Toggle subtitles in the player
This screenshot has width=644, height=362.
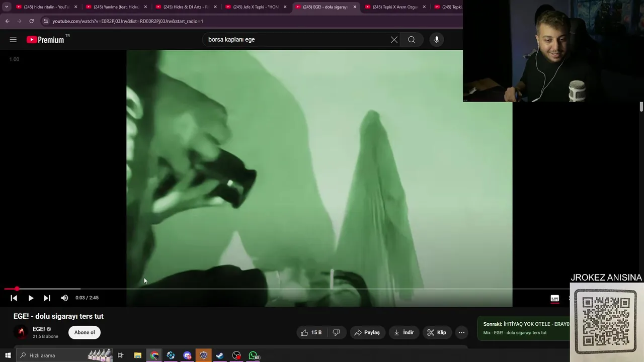pyautogui.click(x=554, y=298)
